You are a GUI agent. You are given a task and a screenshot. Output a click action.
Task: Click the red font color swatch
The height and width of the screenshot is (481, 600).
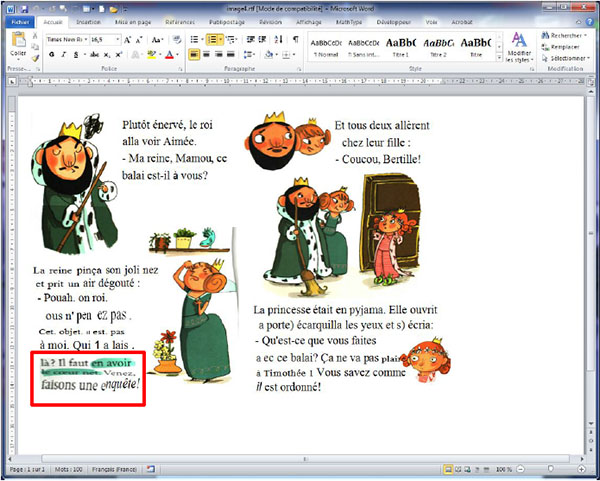pos(170,54)
